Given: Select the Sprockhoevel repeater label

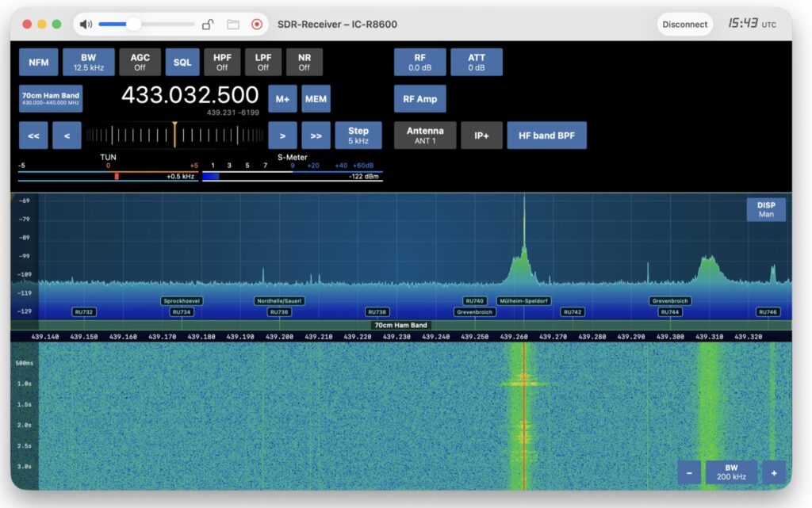Looking at the screenshot, I should tap(182, 300).
